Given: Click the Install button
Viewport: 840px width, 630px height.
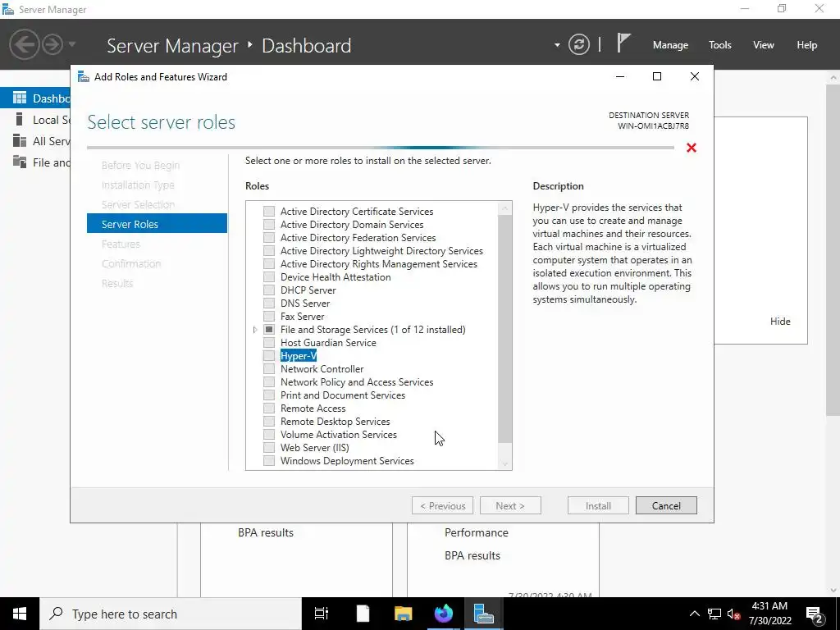Looking at the screenshot, I should (x=598, y=505).
